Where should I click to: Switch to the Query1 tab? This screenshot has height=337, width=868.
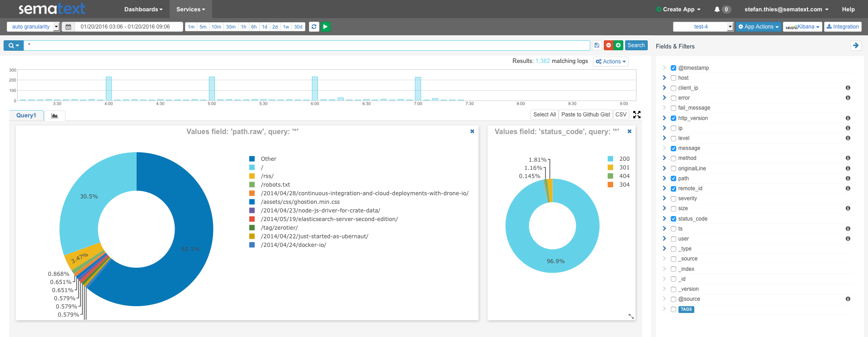click(x=26, y=116)
